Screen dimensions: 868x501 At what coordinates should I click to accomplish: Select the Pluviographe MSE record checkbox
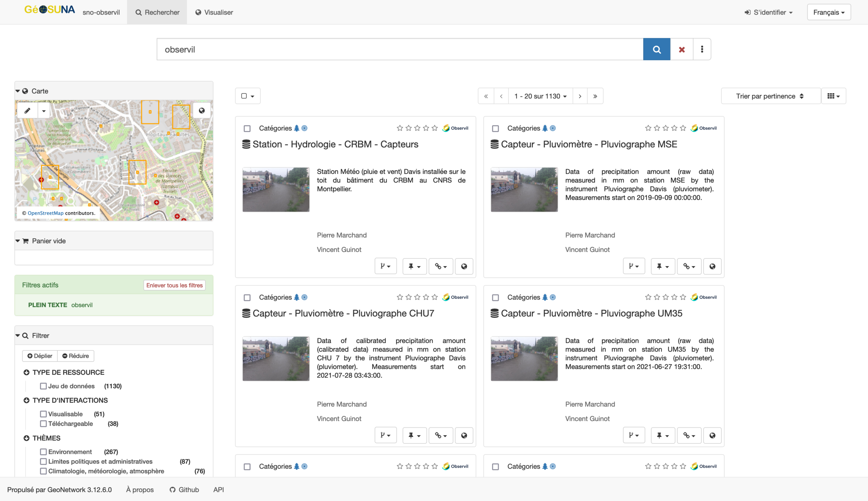(x=495, y=128)
